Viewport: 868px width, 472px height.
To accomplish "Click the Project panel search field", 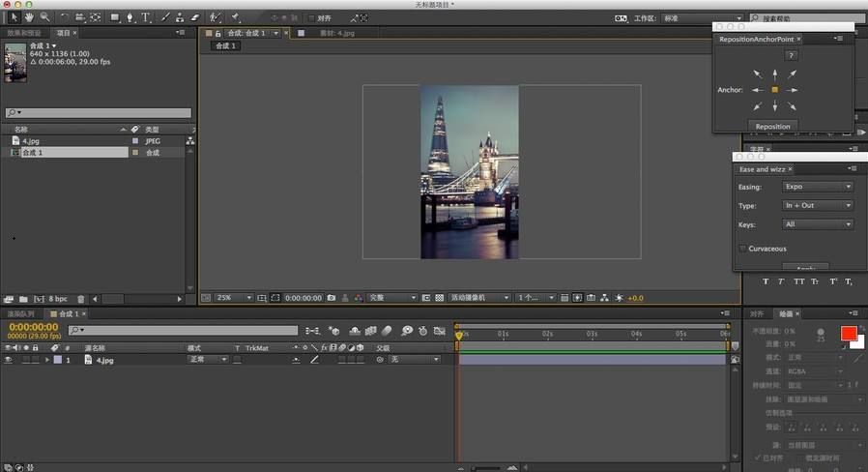I will 99,112.
